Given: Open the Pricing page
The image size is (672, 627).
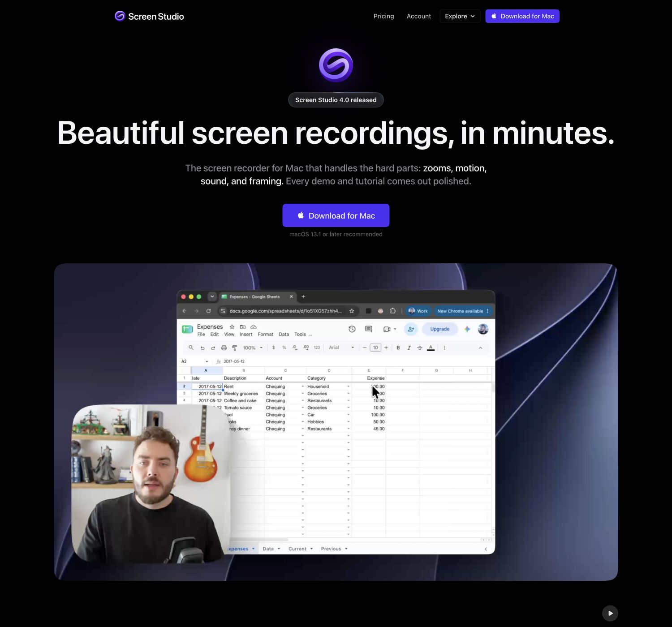Looking at the screenshot, I should 384,16.
